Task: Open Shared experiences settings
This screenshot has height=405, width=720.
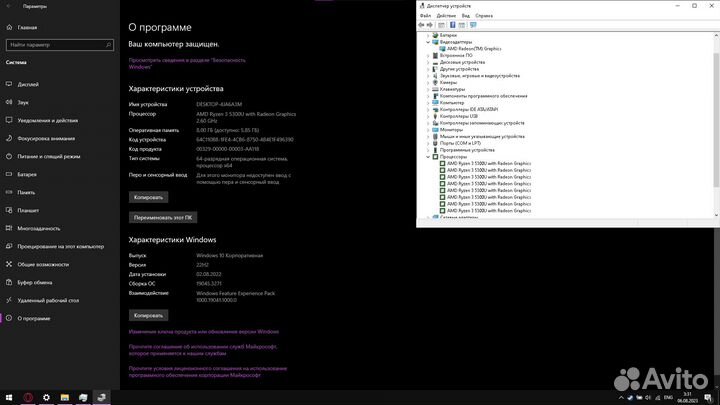Action: pos(43,264)
